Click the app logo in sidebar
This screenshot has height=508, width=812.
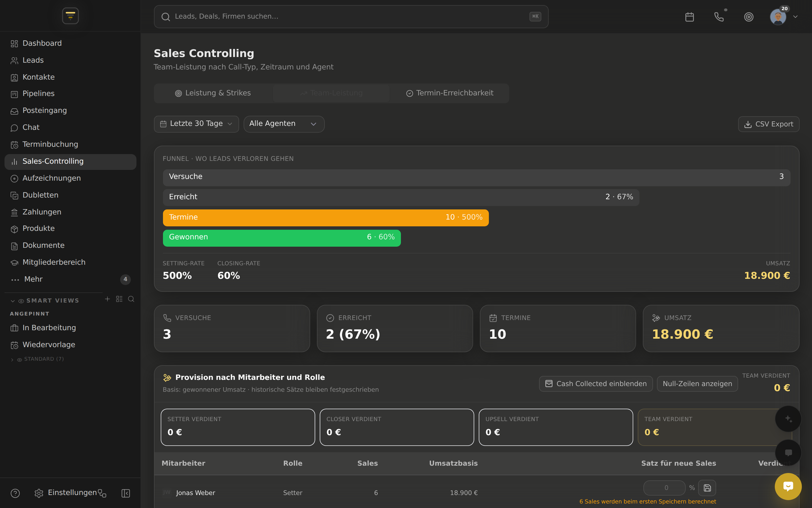click(x=70, y=16)
